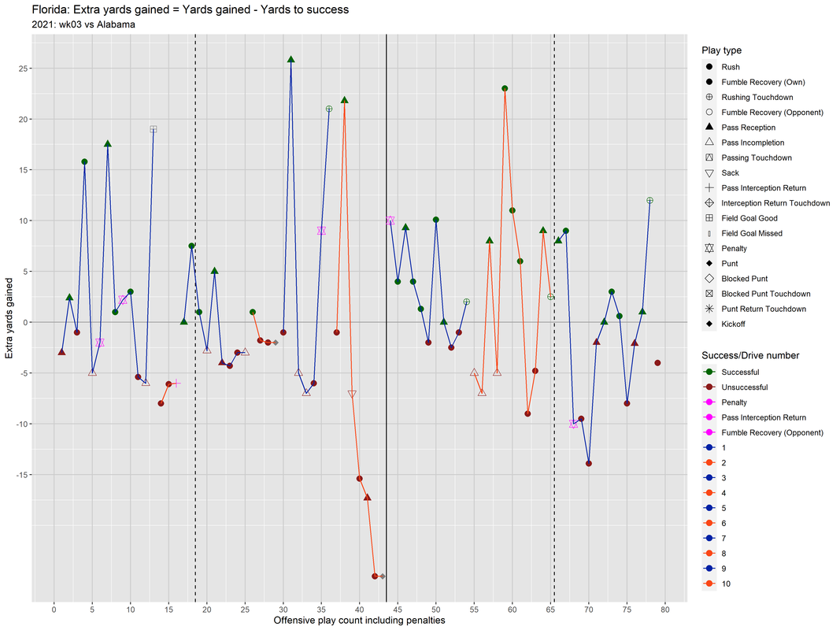
Task: Click the 'Interception Return Touchdown' legend label
Action: point(775,203)
